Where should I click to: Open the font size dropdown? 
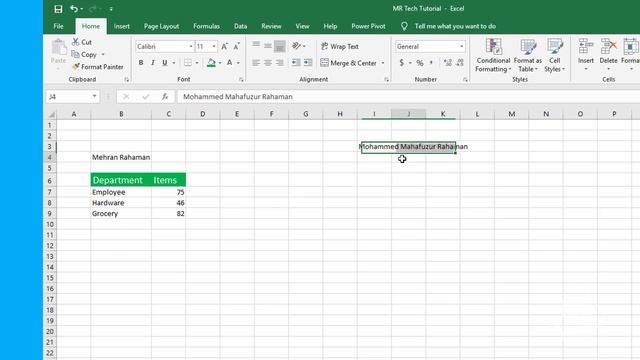[214, 47]
